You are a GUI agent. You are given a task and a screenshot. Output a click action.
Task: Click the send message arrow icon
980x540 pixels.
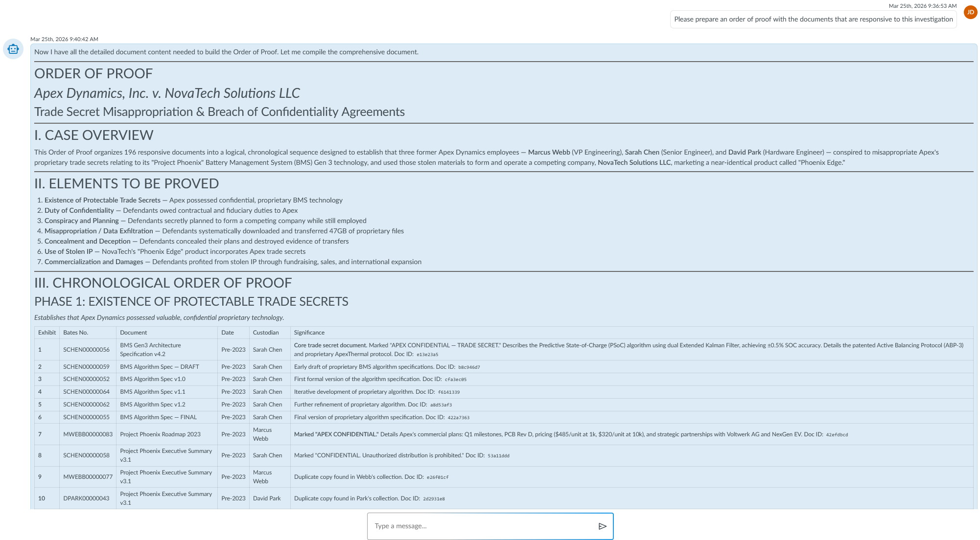pyautogui.click(x=602, y=526)
